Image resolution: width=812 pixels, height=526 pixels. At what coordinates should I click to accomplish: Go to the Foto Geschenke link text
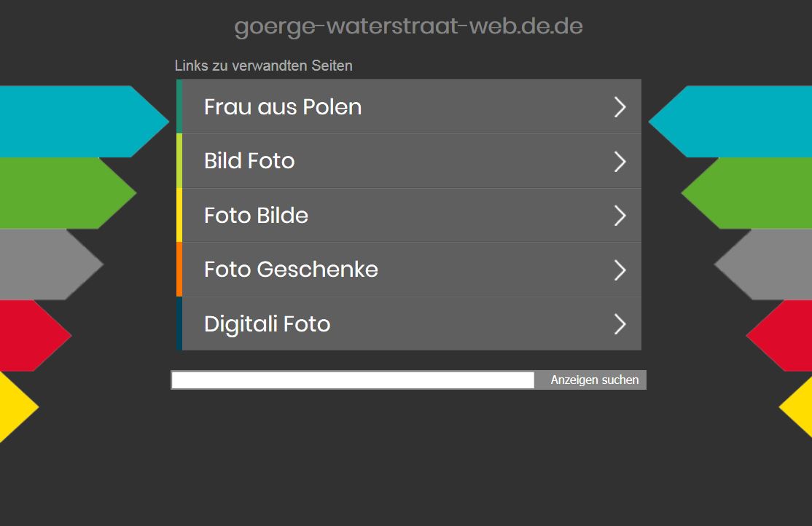click(291, 270)
